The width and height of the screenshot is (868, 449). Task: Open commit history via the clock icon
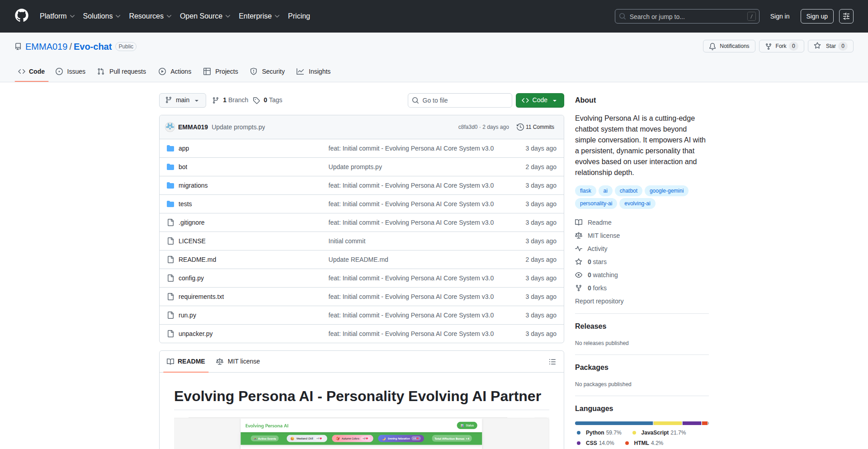point(520,127)
